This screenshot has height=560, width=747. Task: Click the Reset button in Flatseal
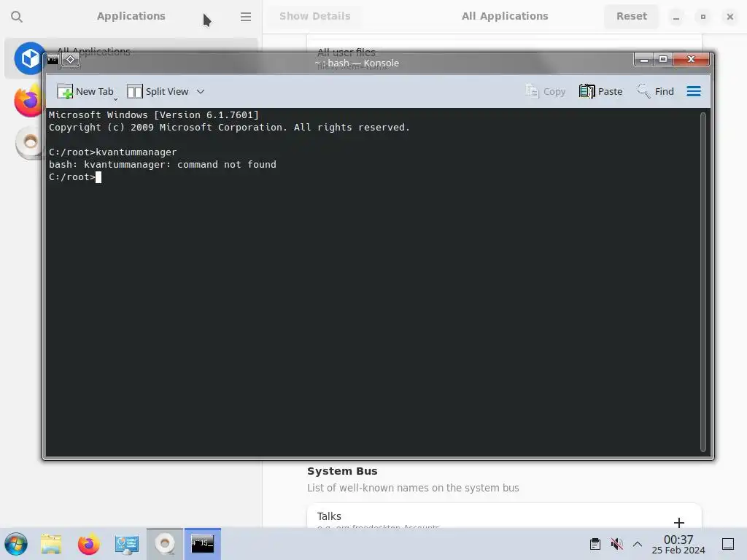tap(632, 16)
